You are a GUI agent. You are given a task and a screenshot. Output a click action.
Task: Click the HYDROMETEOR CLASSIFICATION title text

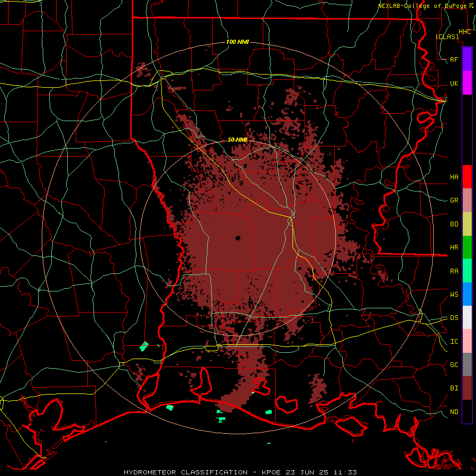[x=186, y=472]
